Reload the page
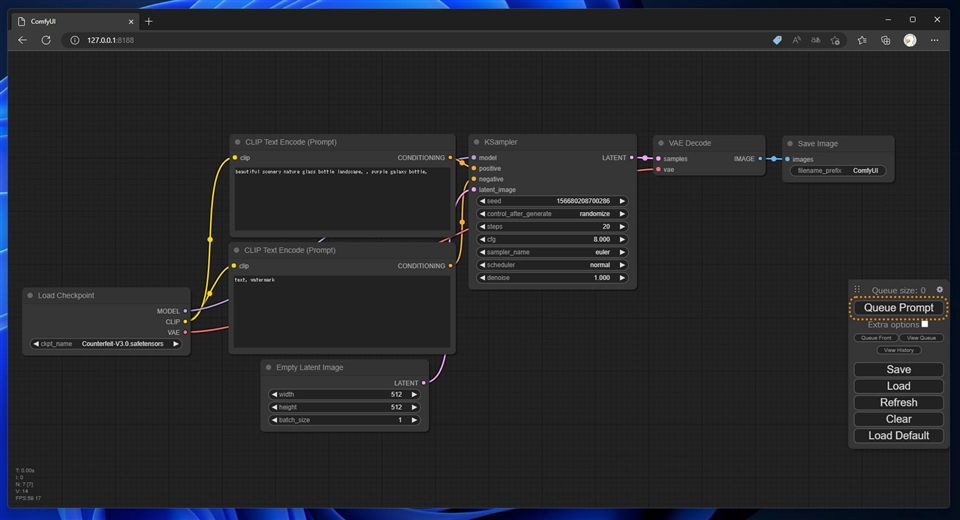 click(46, 40)
